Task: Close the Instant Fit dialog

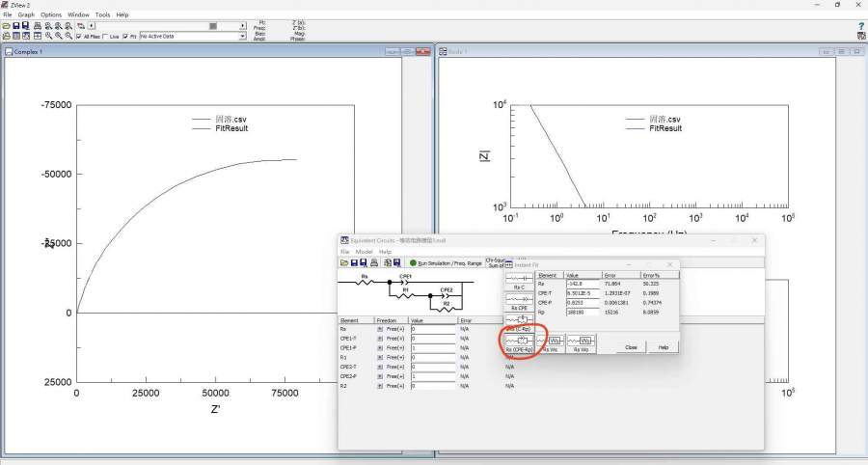Action: (x=631, y=346)
